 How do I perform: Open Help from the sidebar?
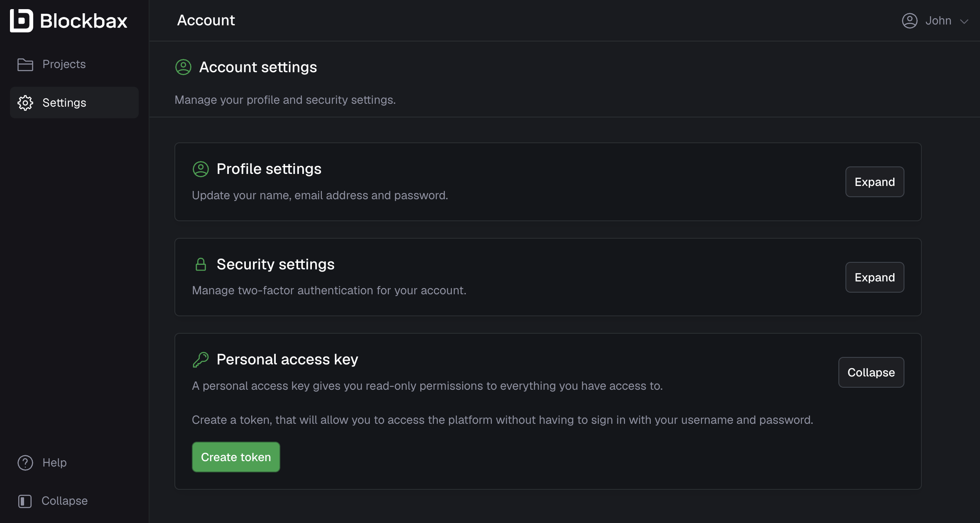tap(54, 462)
